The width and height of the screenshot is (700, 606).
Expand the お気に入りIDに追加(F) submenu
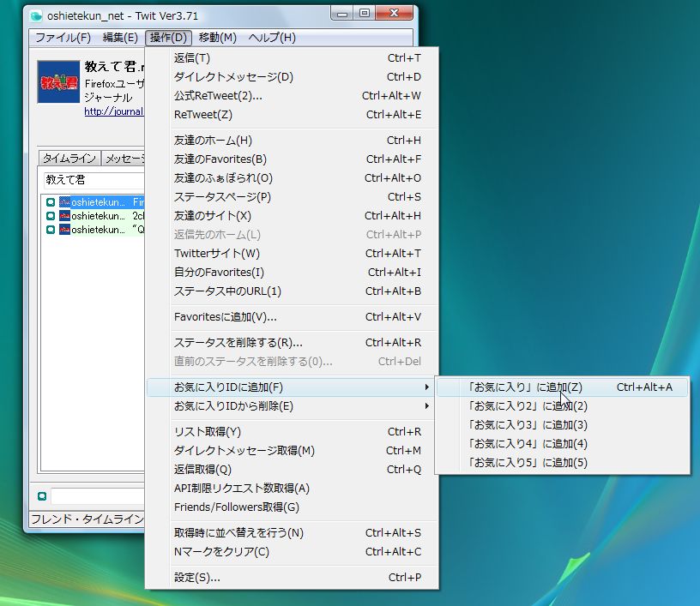(293, 387)
